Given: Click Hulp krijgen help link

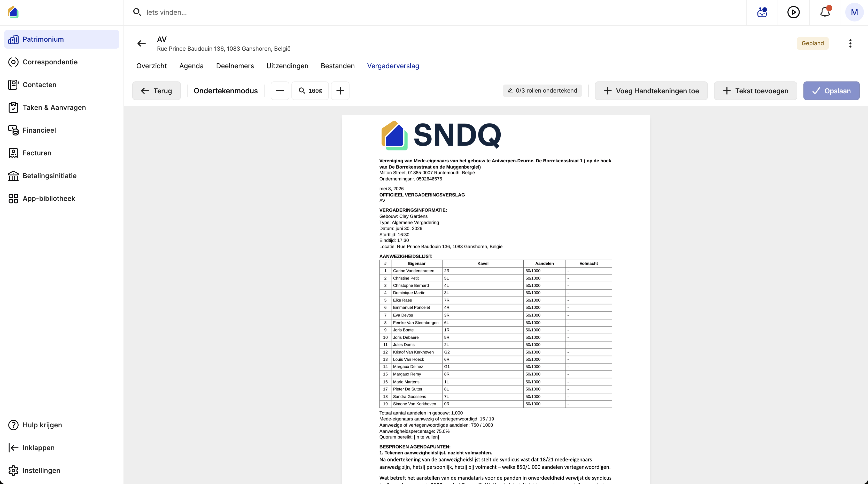Looking at the screenshot, I should point(62,425).
